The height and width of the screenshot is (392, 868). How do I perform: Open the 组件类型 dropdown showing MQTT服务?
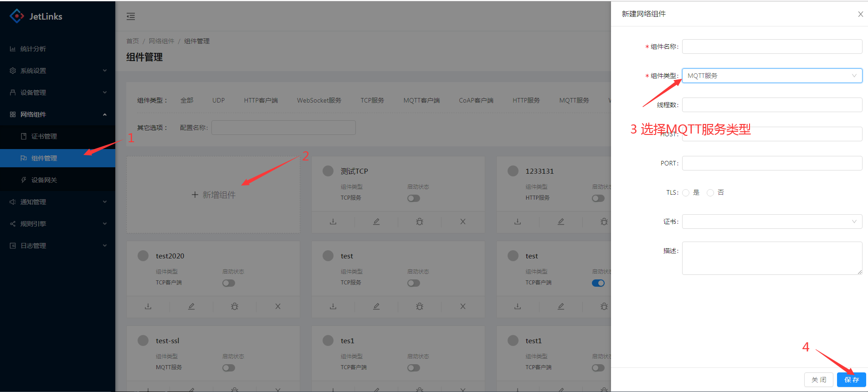click(772, 76)
